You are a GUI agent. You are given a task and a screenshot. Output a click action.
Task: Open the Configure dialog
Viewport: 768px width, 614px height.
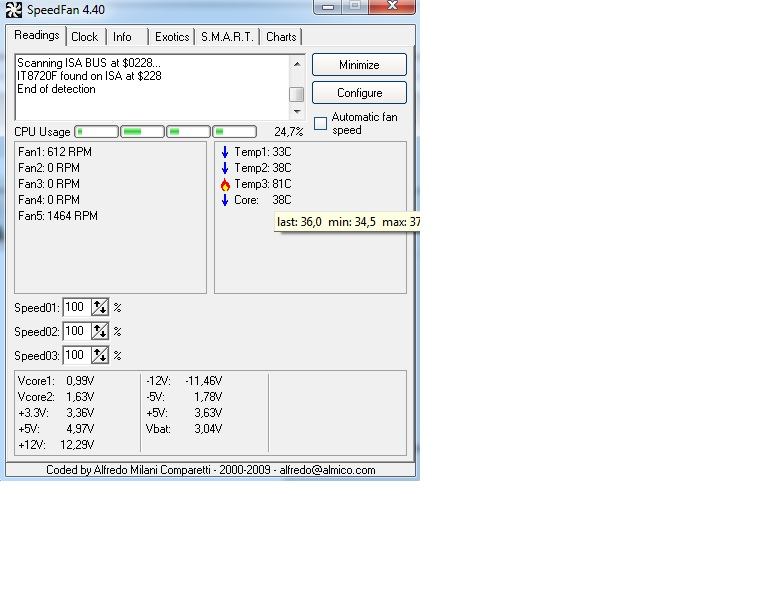click(359, 93)
